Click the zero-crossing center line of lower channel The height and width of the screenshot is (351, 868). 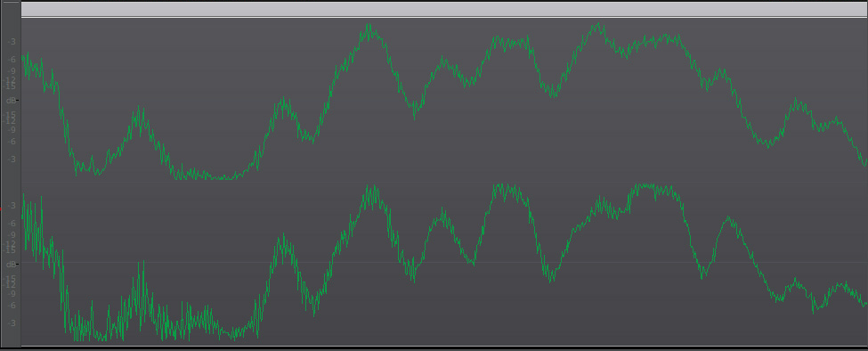tap(444, 263)
